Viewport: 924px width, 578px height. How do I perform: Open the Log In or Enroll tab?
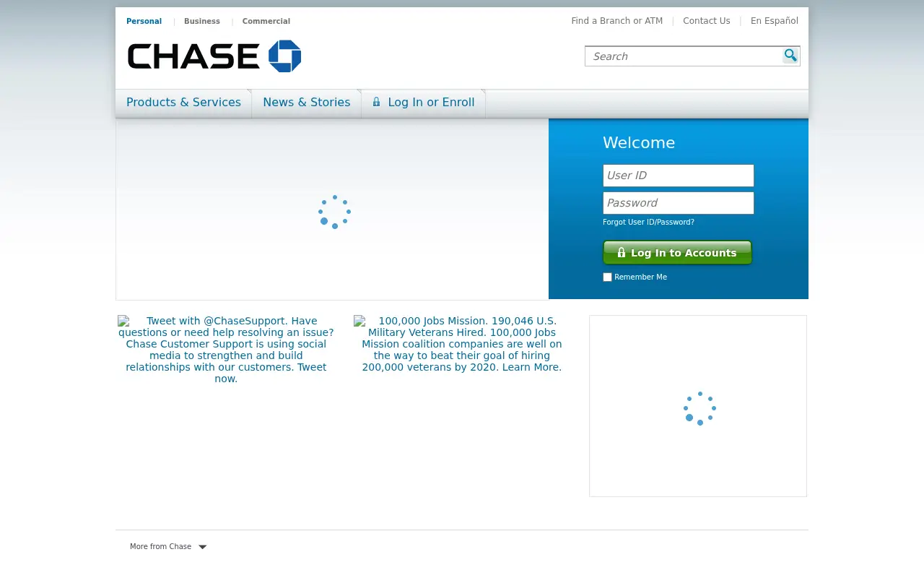click(424, 103)
